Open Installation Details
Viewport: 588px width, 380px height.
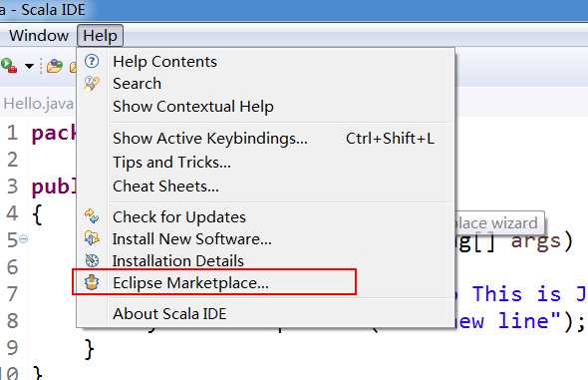pyautogui.click(x=266, y=260)
